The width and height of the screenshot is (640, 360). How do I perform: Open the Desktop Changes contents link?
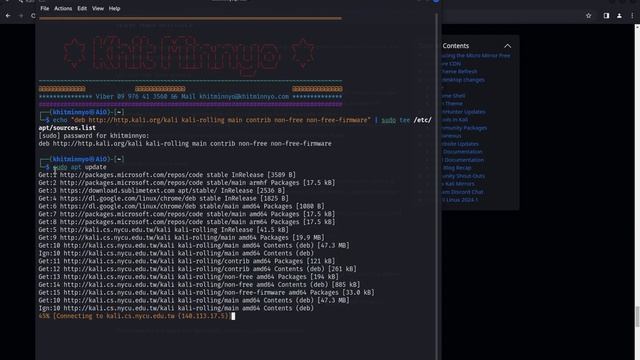coord(463,80)
